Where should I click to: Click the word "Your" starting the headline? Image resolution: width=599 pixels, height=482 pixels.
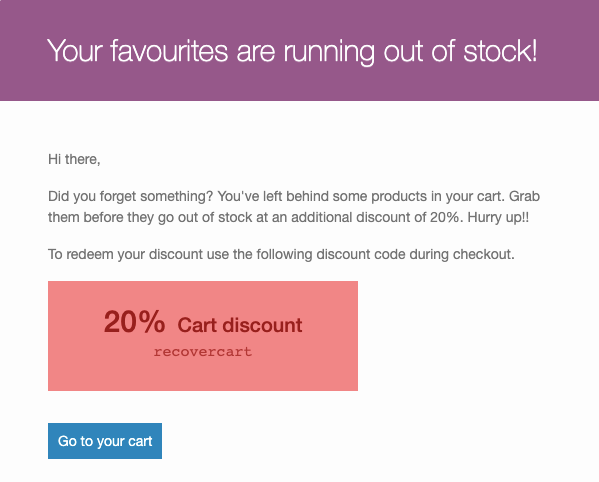point(75,50)
